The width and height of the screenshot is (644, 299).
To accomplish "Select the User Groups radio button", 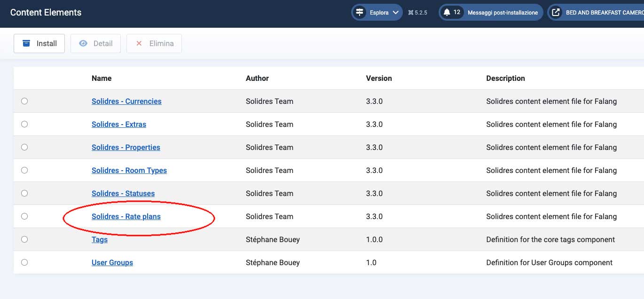I will (24, 262).
